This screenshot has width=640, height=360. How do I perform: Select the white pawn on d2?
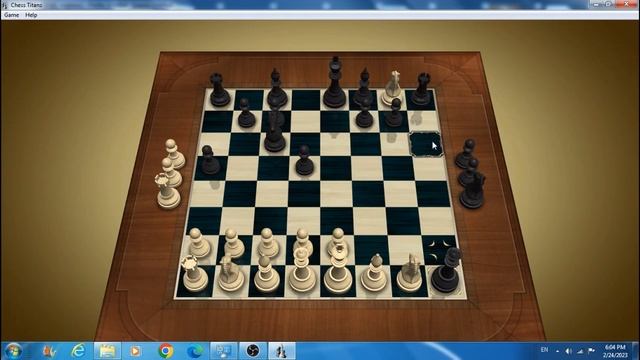coord(303,242)
